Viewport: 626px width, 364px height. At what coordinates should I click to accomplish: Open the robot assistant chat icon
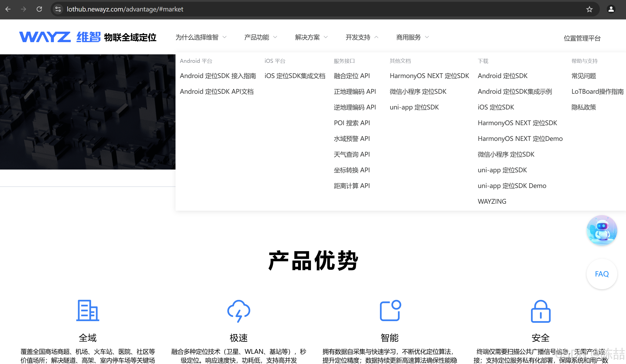click(x=602, y=230)
